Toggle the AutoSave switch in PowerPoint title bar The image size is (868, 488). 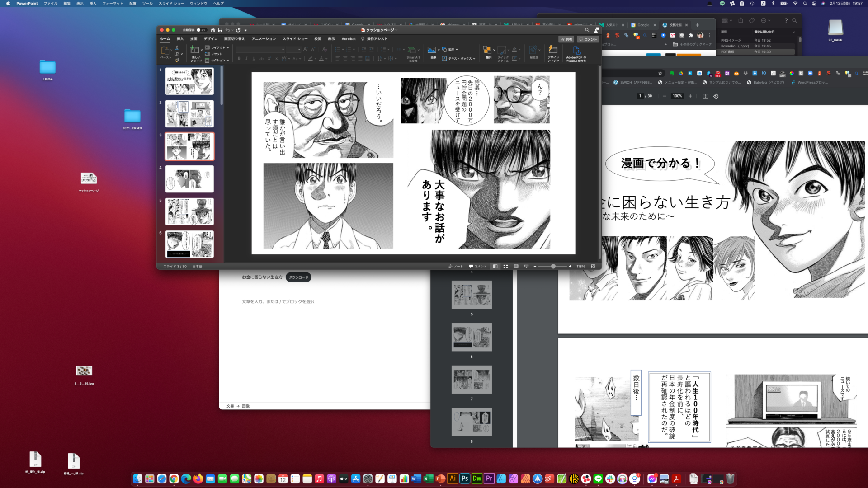[x=201, y=30]
